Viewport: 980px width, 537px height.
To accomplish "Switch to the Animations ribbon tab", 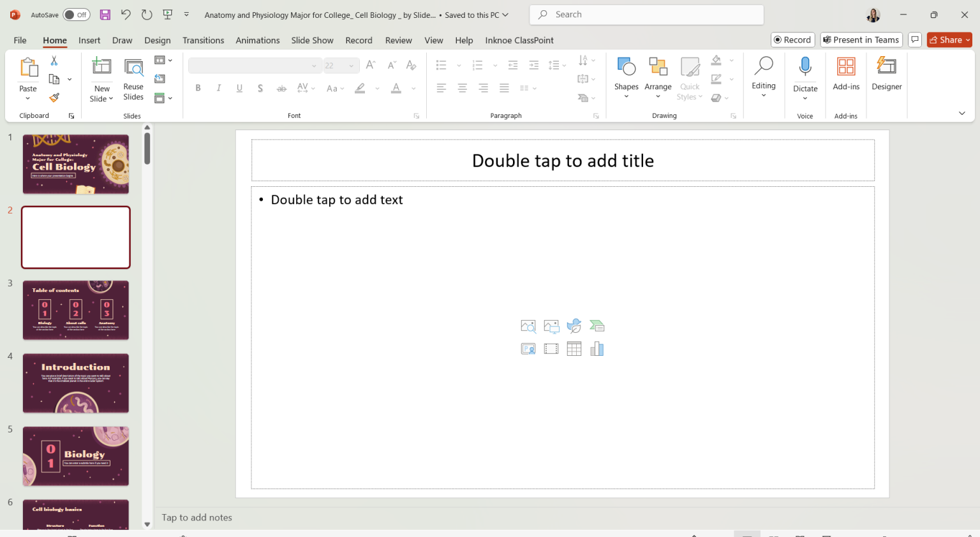I will (x=257, y=40).
